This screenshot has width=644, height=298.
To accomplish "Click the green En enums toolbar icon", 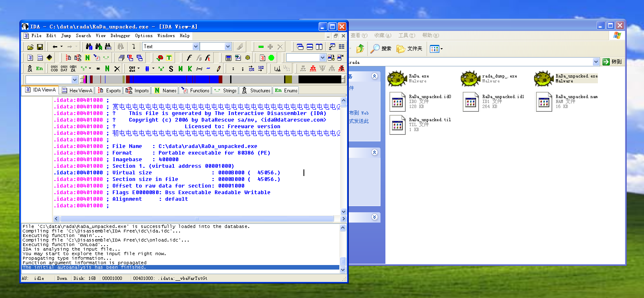I will coord(40,68).
